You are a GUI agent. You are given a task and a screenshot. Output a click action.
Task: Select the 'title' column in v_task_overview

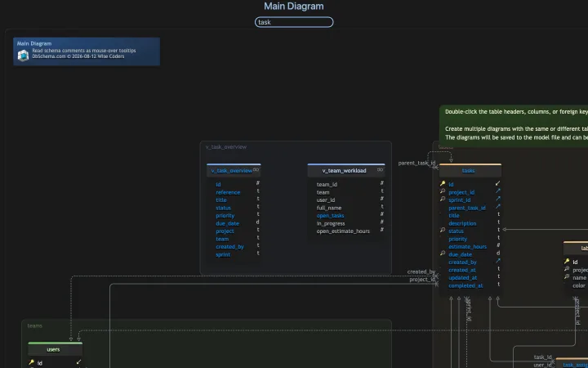tap(221, 200)
